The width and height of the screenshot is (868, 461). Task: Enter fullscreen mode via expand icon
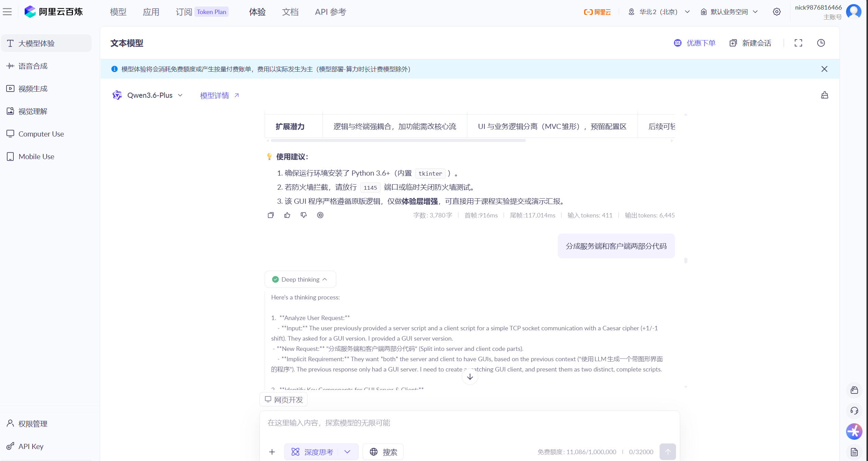(798, 43)
